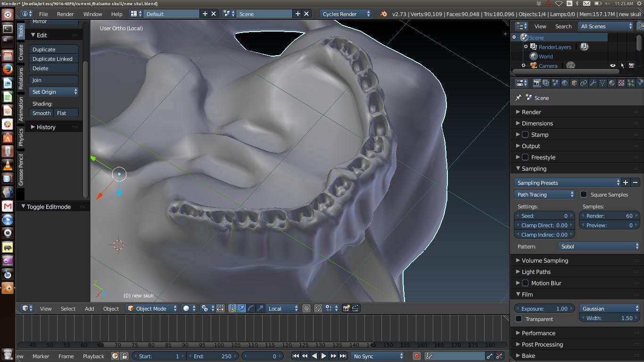644x362 pixels.
Task: Click the OpenGL render animation clapper icon
Action: 355,308
